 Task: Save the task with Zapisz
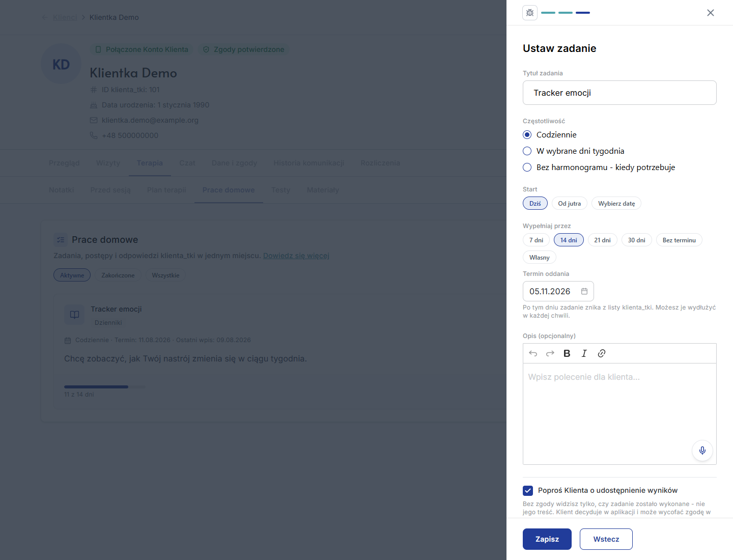coord(547,539)
